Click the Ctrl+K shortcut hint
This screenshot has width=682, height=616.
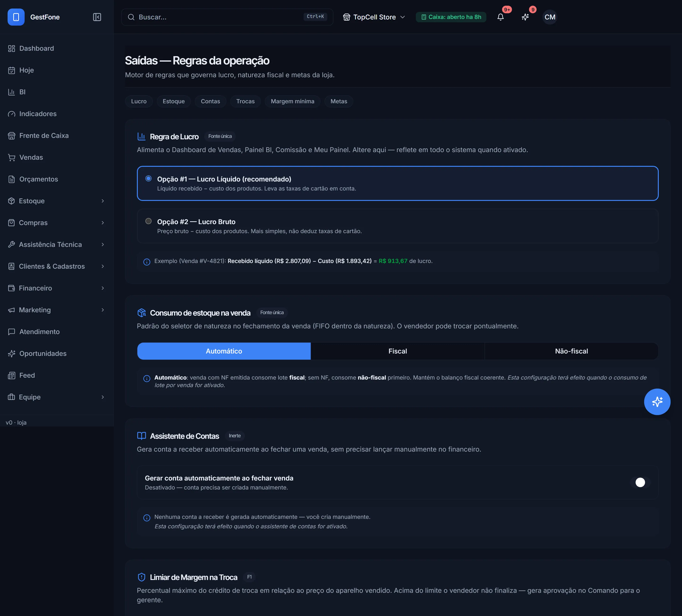[315, 17]
